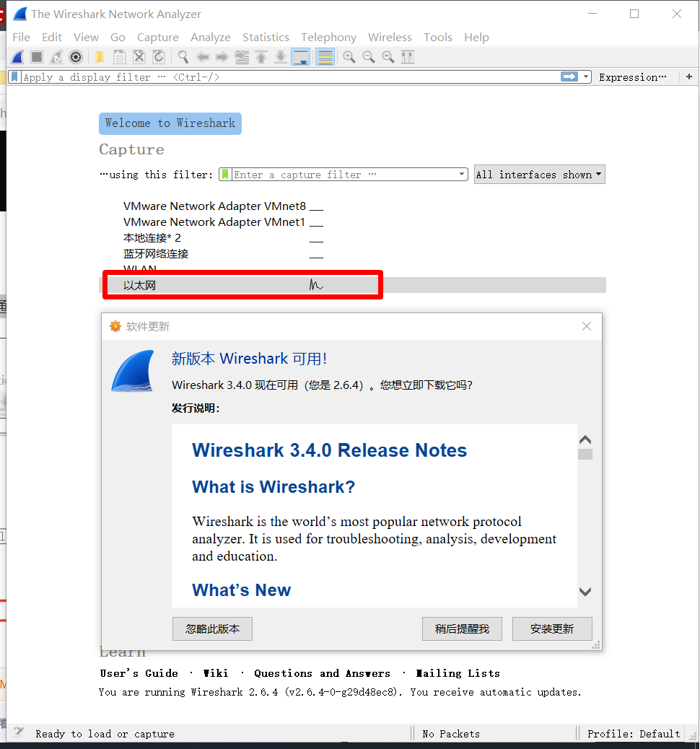Click 稍后提醒我 button
Viewport: 700px width, 749px height.
[x=462, y=628]
